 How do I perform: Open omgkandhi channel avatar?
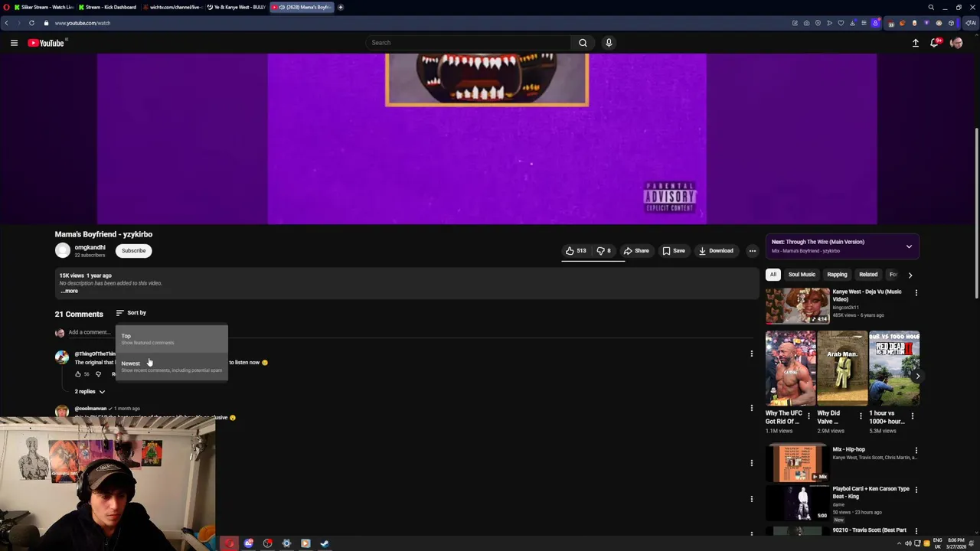pos(62,250)
